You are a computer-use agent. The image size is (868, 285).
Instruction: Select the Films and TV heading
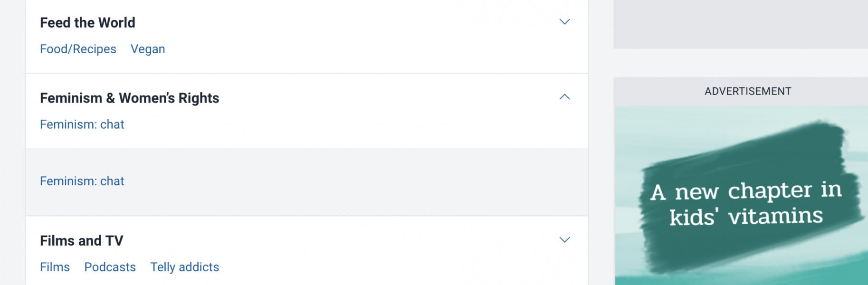[81, 241]
